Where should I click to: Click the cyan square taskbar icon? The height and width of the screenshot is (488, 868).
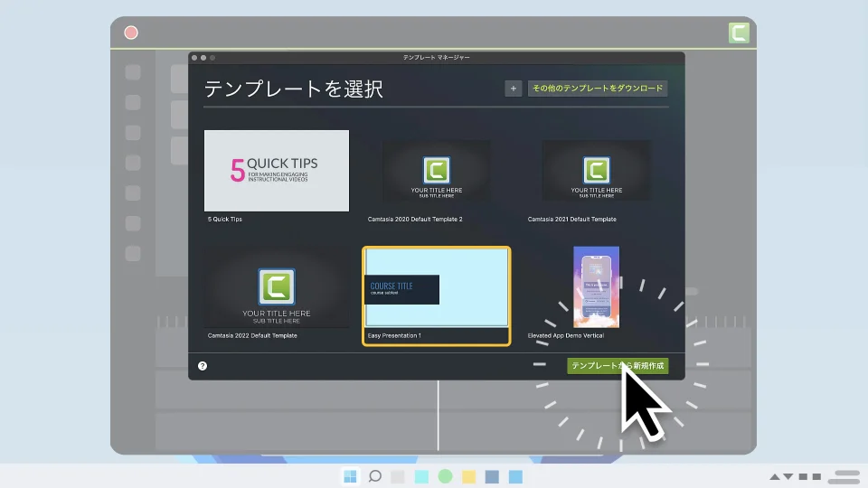(421, 476)
